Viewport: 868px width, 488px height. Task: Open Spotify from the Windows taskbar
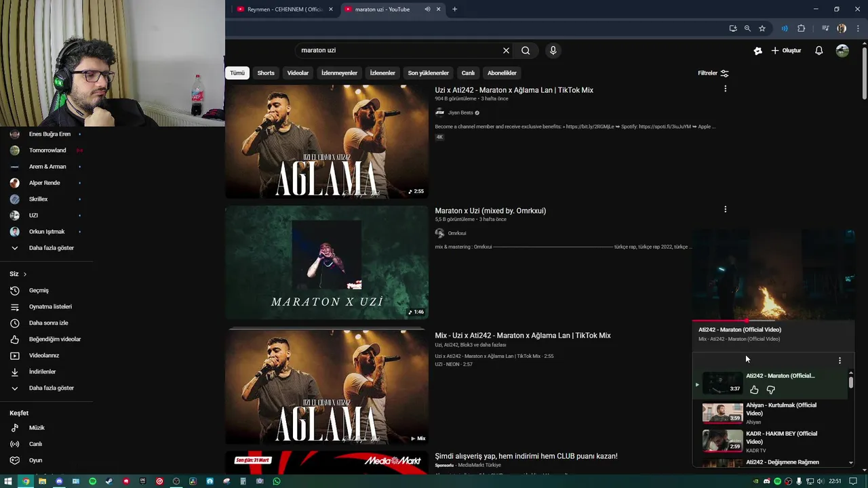[x=92, y=481]
